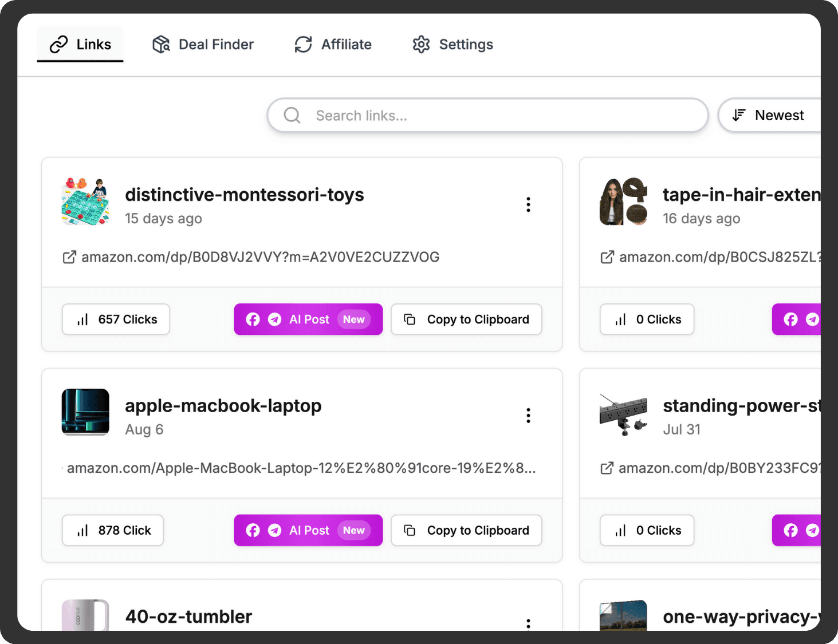Click AI Post for distinctive-montessori-toys
Screen dimensions: 838x644
308,319
